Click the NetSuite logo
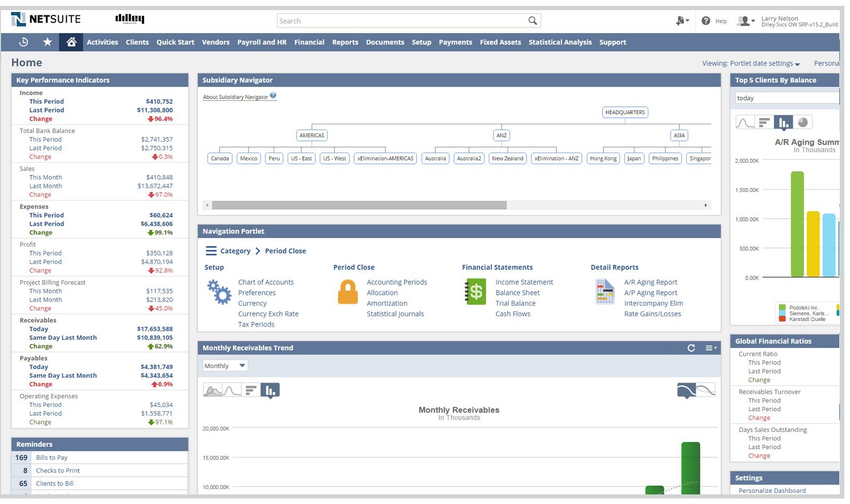This screenshot has height=504, width=850. 46,20
